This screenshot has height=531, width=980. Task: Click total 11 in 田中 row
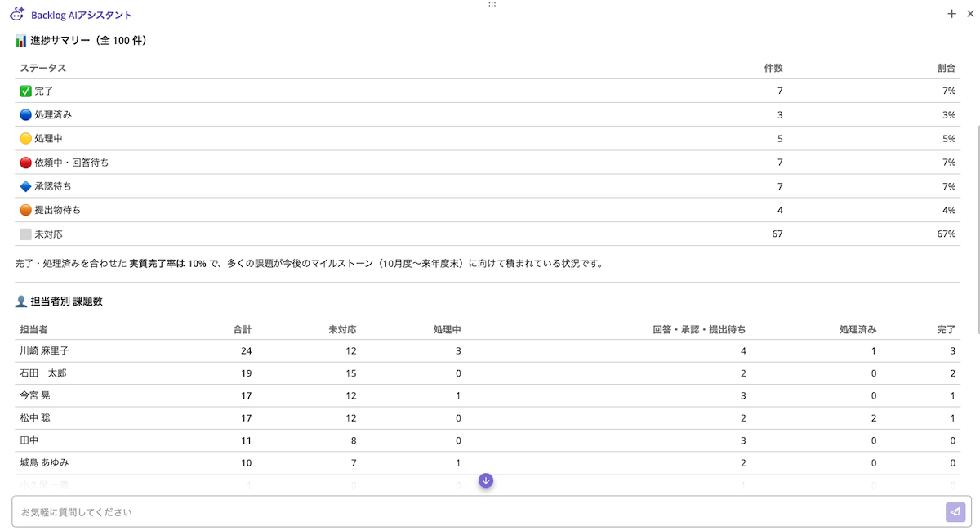coord(247,440)
